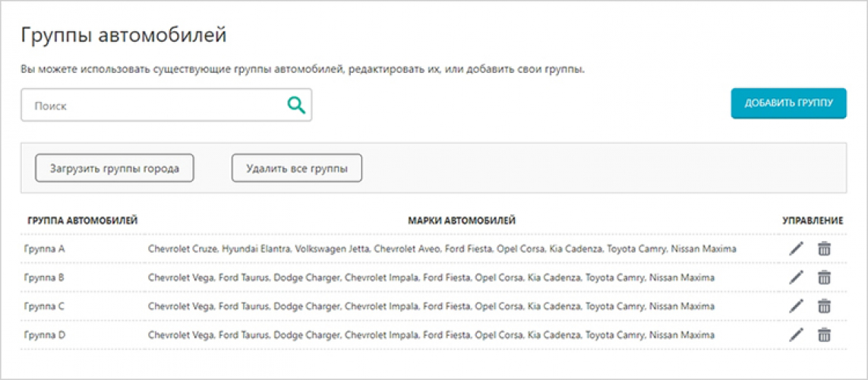Image resolution: width=868 pixels, height=380 pixels.
Task: Delete Группа C with trash icon
Action: 825,306
